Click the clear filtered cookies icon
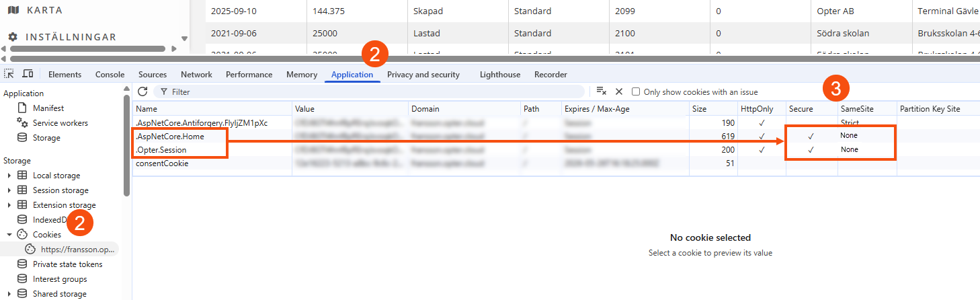The width and height of the screenshot is (980, 300). pyautogui.click(x=602, y=91)
